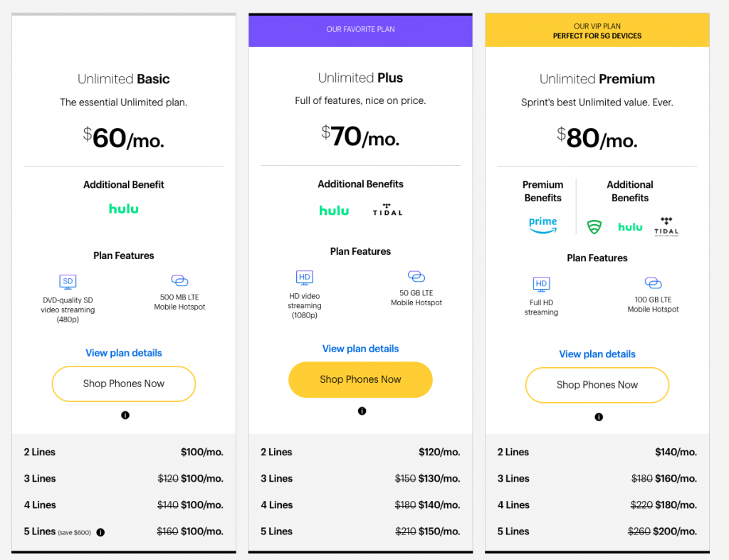Screen dimensions: 729x560
Task: Click the Hulu logo in Unlimited Basic
Action: point(124,209)
